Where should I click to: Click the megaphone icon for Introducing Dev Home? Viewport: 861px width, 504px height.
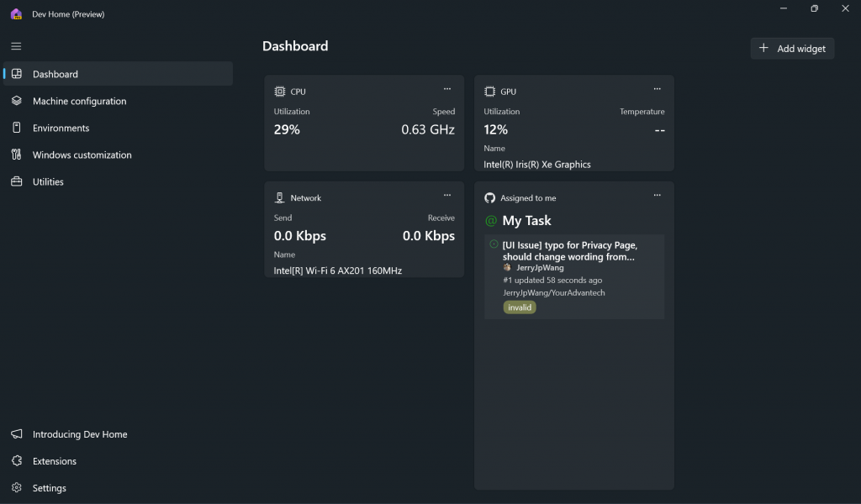tap(16, 434)
